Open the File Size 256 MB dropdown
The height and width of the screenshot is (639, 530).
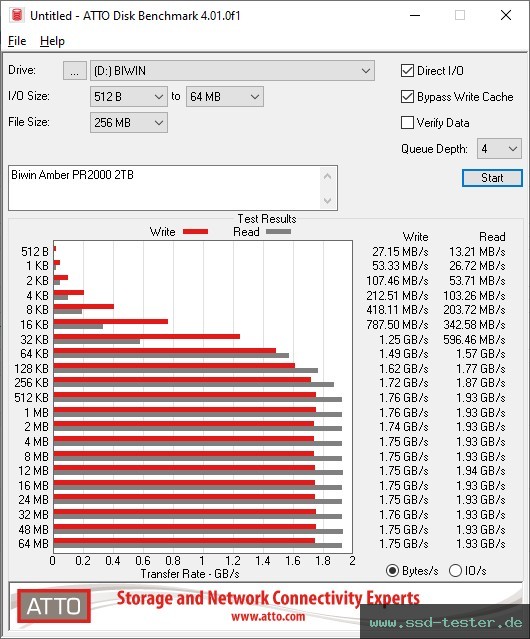pos(129,123)
